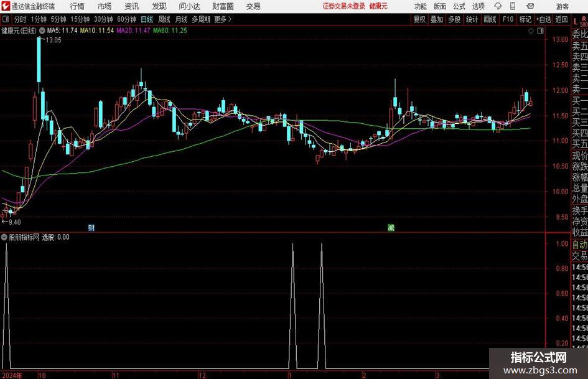This screenshot has width=588, height=379.
Task: Open the 财富圈 menu
Action: click(223, 6)
